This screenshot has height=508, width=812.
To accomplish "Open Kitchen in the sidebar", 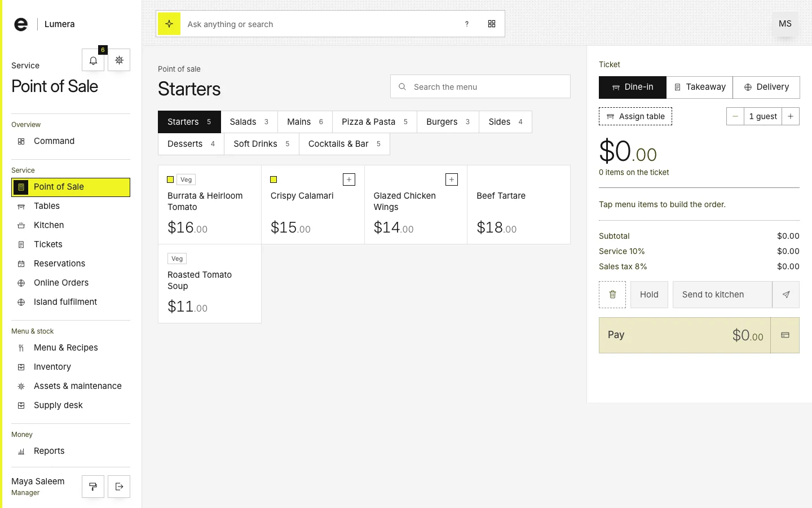I will click(70, 225).
